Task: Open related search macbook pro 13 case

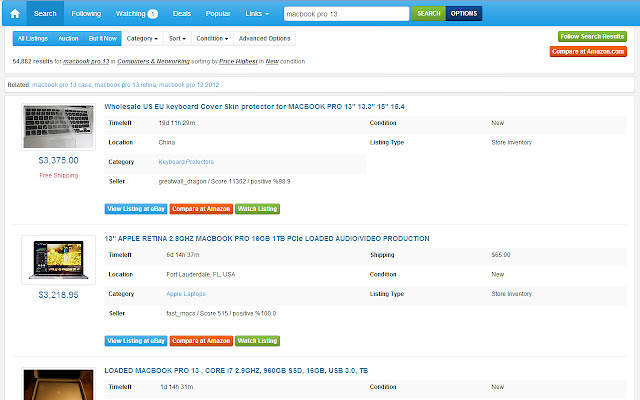Action: (62, 85)
